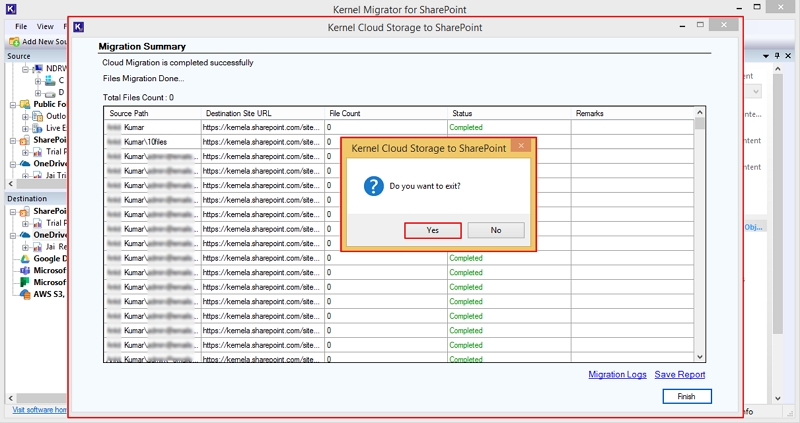This screenshot has height=423, width=800.
Task: Confirm exit by clicking Yes
Action: [x=433, y=230]
